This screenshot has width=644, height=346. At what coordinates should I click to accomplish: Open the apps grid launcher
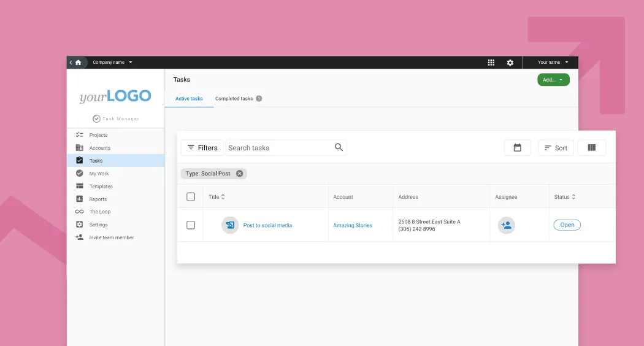[x=491, y=63]
